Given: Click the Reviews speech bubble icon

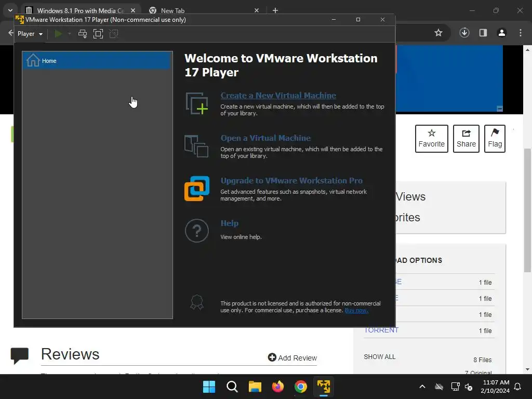Looking at the screenshot, I should [20, 356].
